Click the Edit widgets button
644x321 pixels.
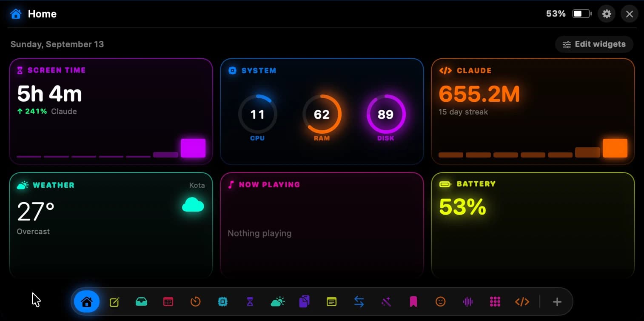pos(594,44)
